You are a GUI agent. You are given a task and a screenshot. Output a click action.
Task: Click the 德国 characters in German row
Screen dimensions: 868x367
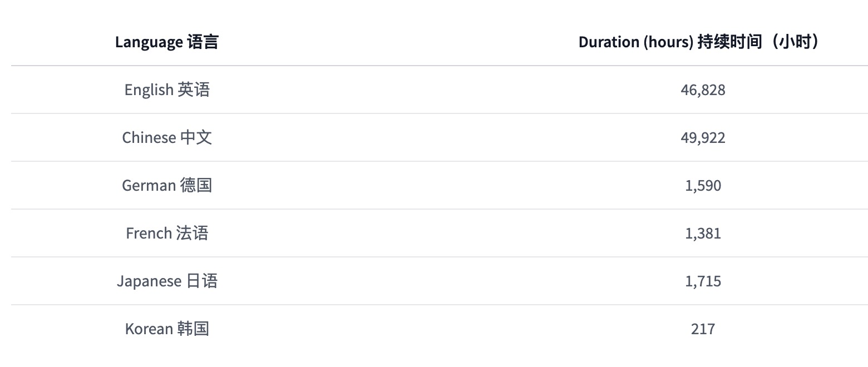pos(196,185)
